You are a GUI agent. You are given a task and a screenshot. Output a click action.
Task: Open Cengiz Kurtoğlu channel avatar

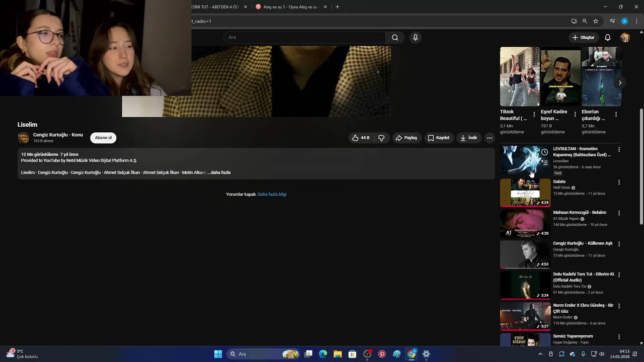coord(23,138)
